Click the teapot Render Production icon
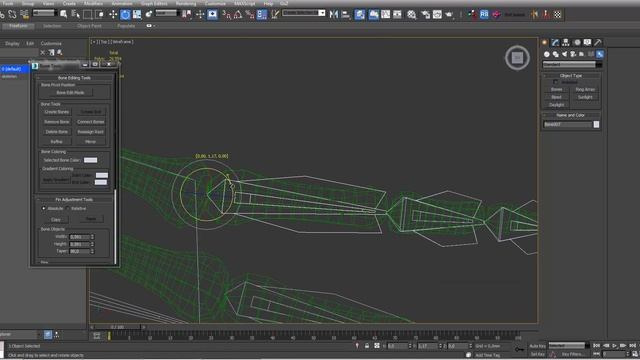Screen dimensions: 640x360 pyautogui.click(x=449, y=15)
